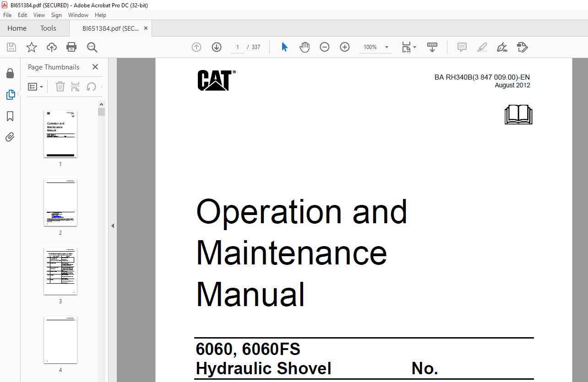Click the Save file icon
Screen dimensions: 588x382
[11, 47]
